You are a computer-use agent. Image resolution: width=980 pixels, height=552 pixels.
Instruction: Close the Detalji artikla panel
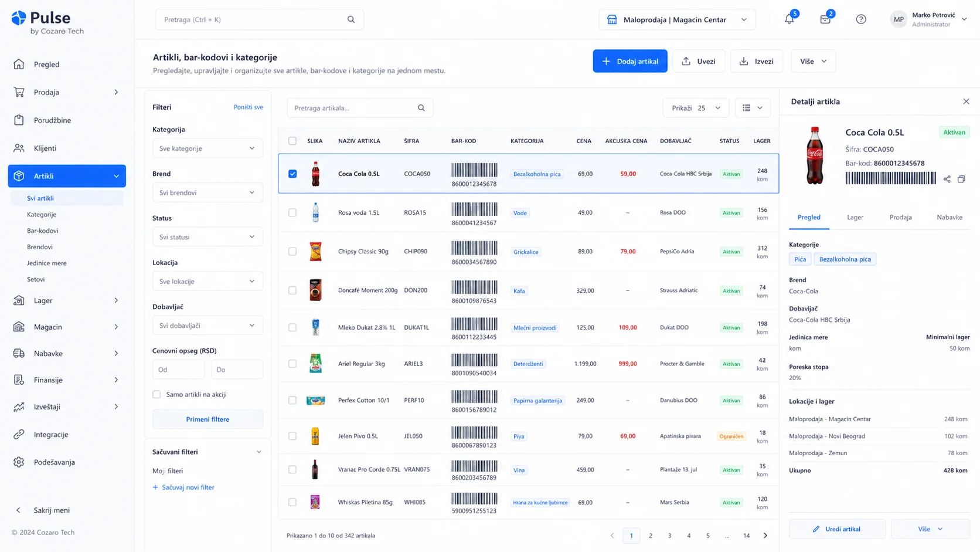[966, 101]
